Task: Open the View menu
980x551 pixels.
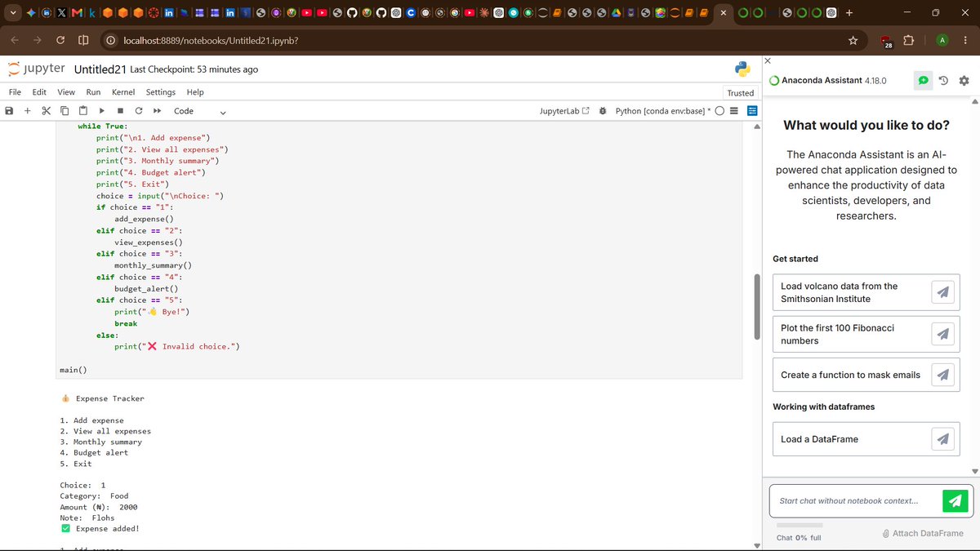Action: click(66, 92)
